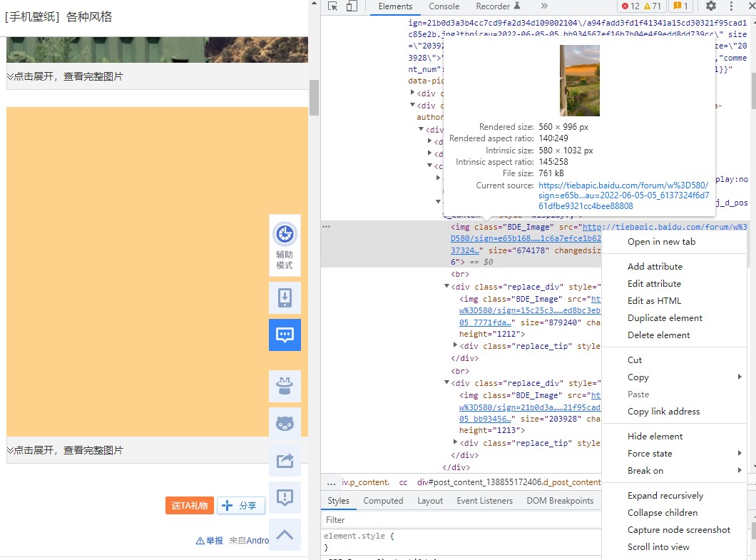This screenshot has width=756, height=560.
Task: Click the back-to-top arrow icon
Action: (285, 534)
